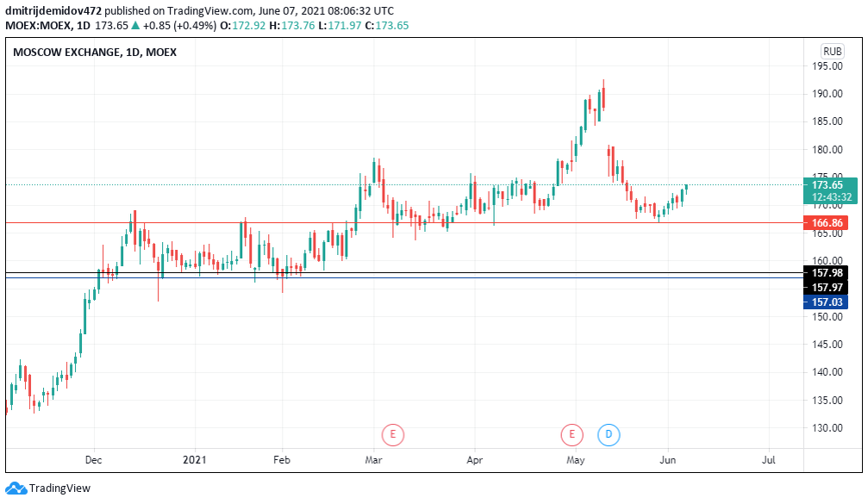868x504 pixels.
Task: Click the TradingView cloud logo icon
Action: (x=16, y=488)
